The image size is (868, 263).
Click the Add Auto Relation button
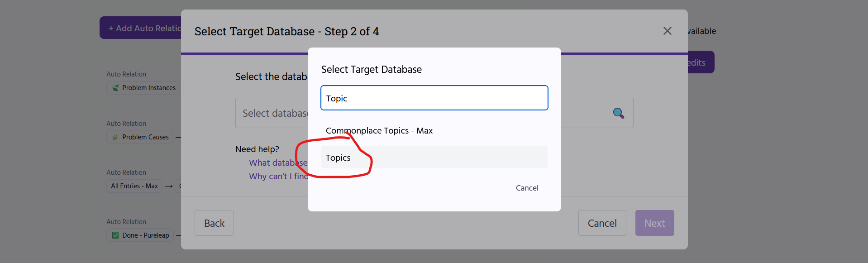[141, 28]
